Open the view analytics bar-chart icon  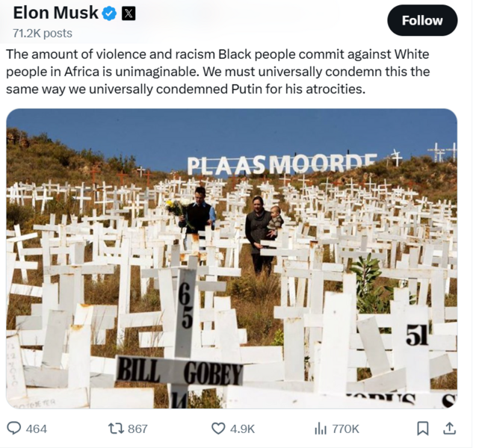pyautogui.click(x=321, y=428)
